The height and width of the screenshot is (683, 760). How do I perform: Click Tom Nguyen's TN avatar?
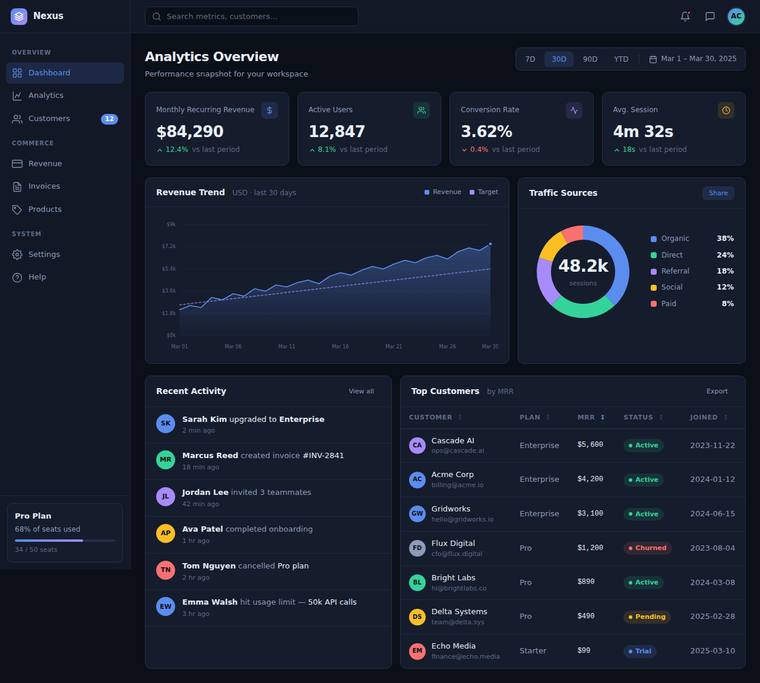coord(166,570)
